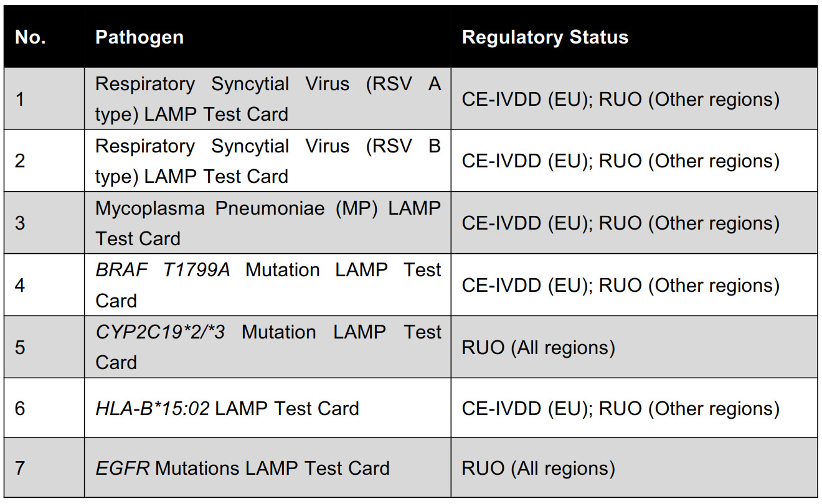Click the regulatory status for HLA-B*15:02 row

coord(620,408)
